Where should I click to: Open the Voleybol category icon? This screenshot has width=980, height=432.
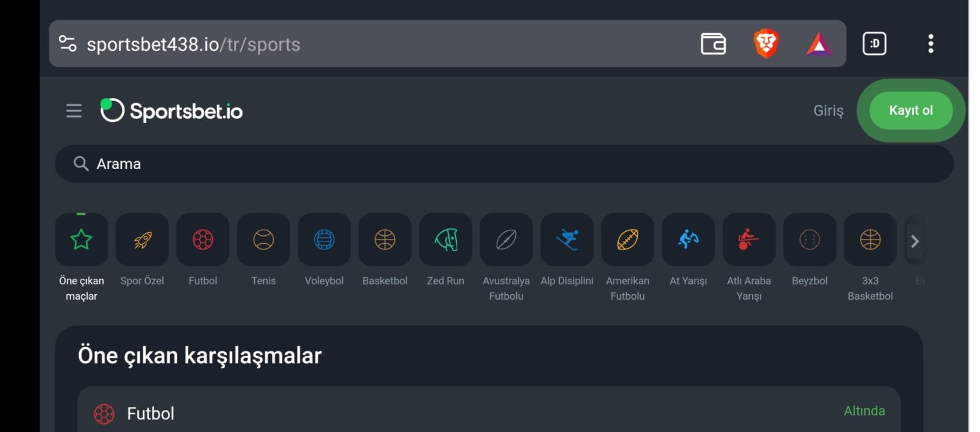pyautogui.click(x=324, y=240)
